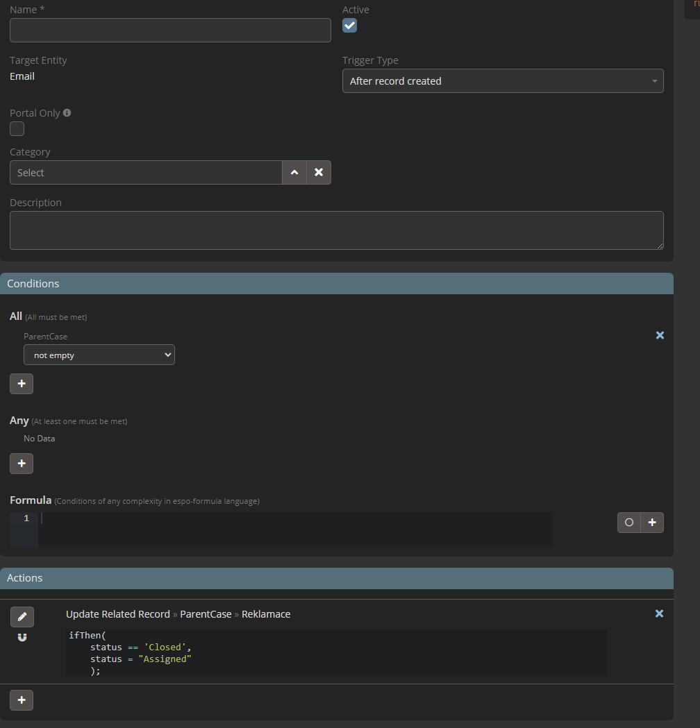Viewport: 700px width, 728px height.
Task: Click the plus button beside the Formula editor
Action: point(652,523)
